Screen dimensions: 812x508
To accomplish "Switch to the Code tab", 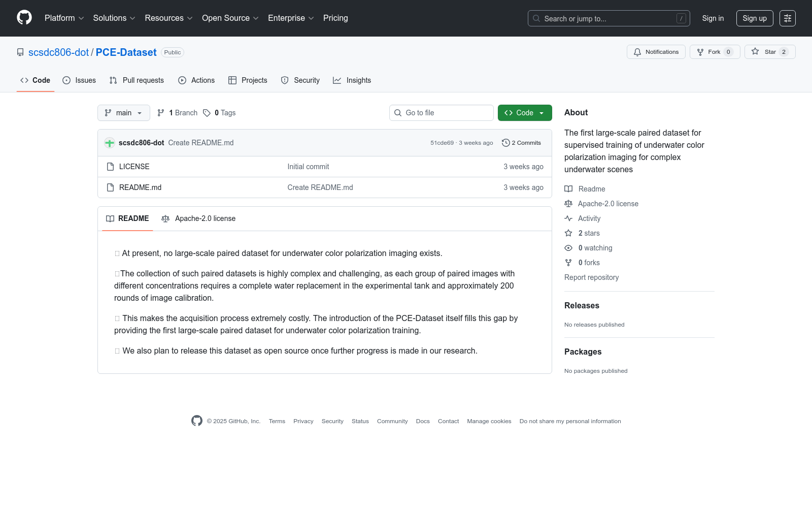I will [36, 80].
